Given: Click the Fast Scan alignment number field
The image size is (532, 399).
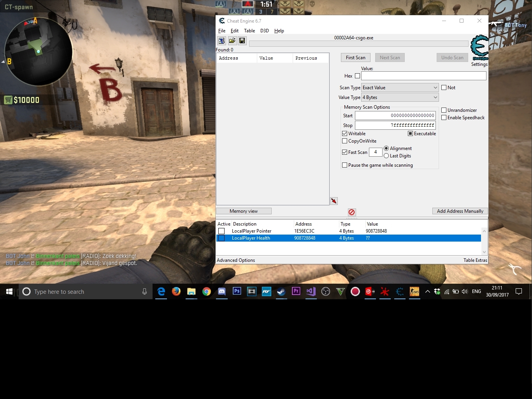Looking at the screenshot, I should pos(376,152).
